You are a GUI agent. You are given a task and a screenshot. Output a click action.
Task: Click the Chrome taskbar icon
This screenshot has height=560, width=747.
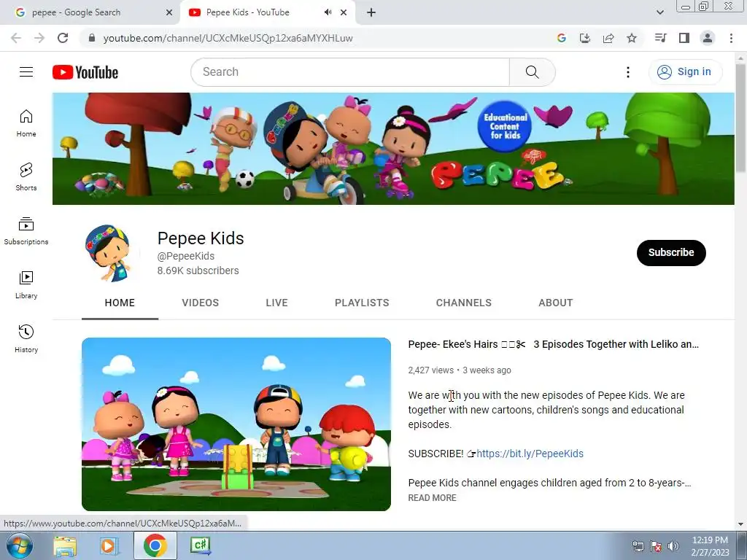coord(155,545)
